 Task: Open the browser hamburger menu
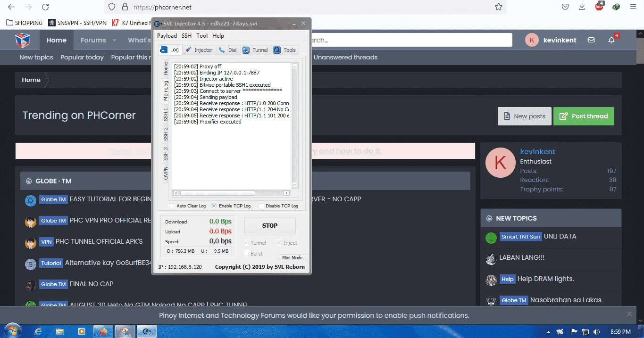coord(633,7)
